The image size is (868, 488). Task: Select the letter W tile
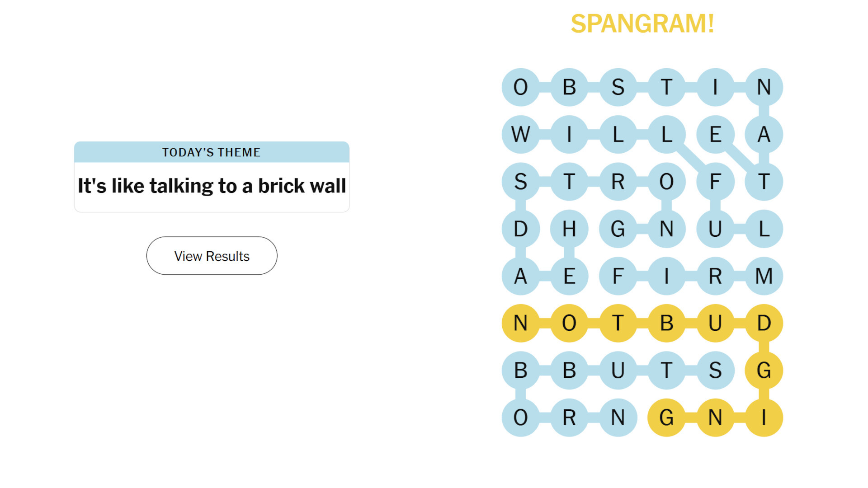pos(520,134)
